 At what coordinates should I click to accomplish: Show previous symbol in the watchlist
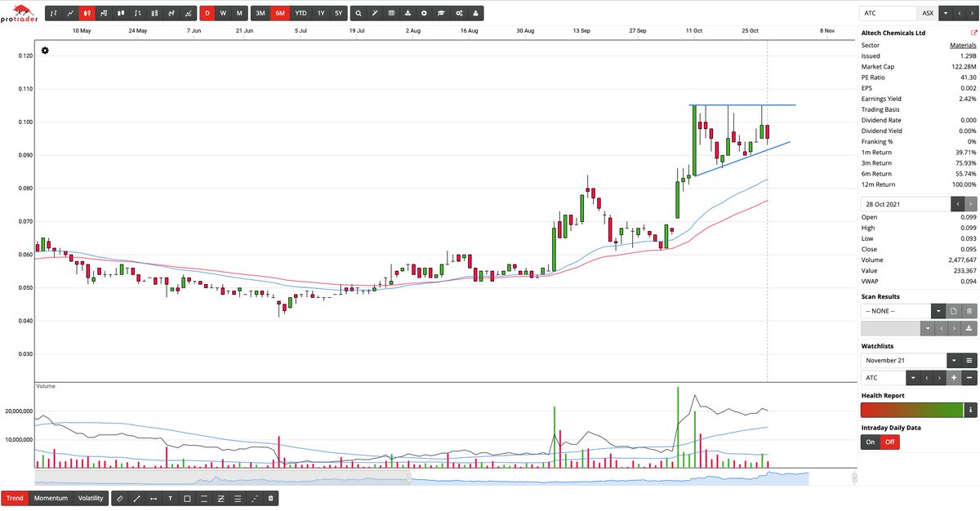[927, 378]
